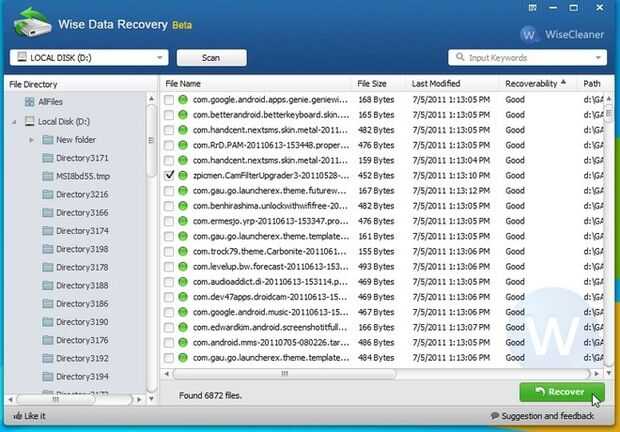The image size is (620, 432).
Task: Click the Wise Data Recovery app logo
Action: [32, 22]
